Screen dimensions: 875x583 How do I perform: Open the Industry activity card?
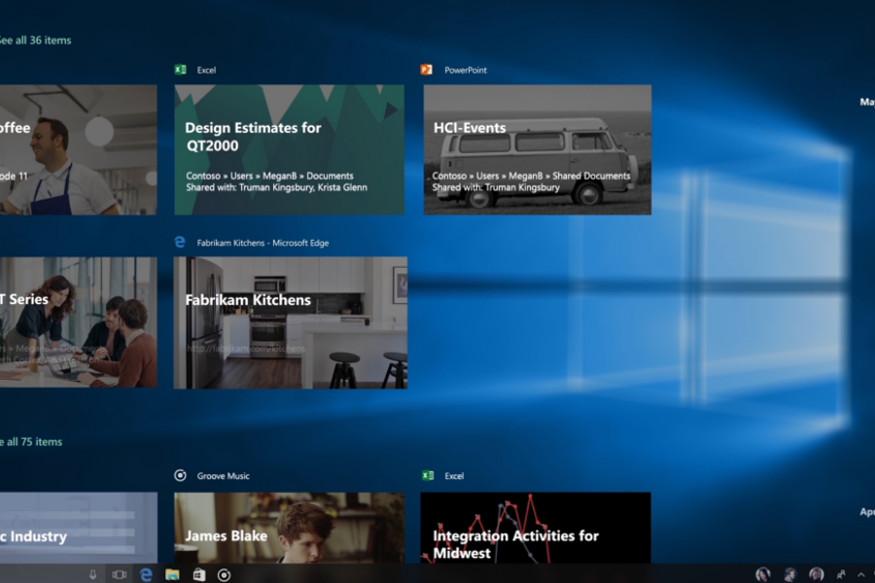79,528
